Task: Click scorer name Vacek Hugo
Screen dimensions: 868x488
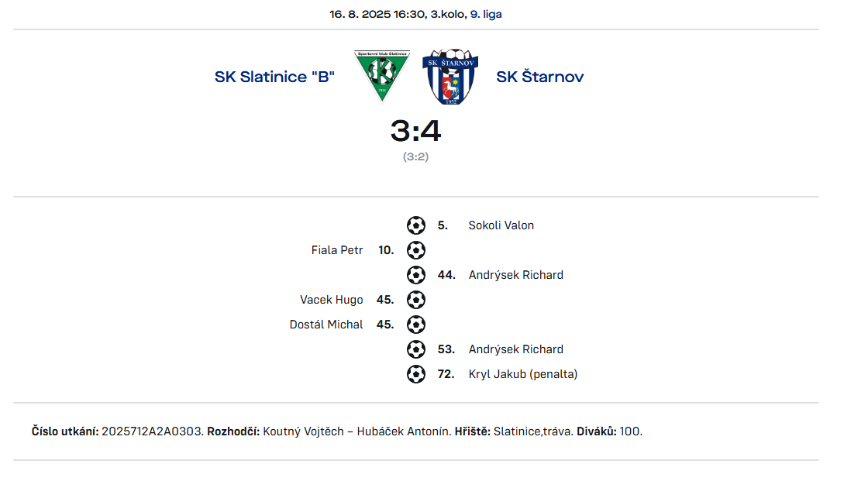Action: [x=332, y=300]
